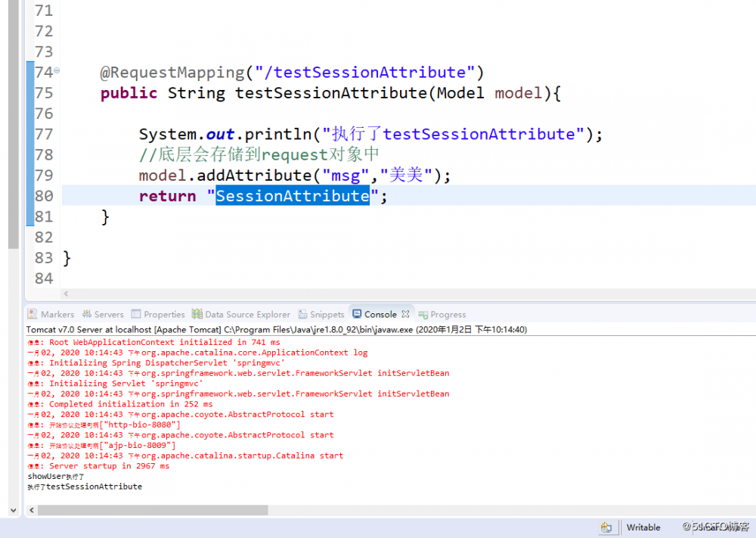
Task: Click the editor horizontal scroll-left arrow
Action: (66, 294)
